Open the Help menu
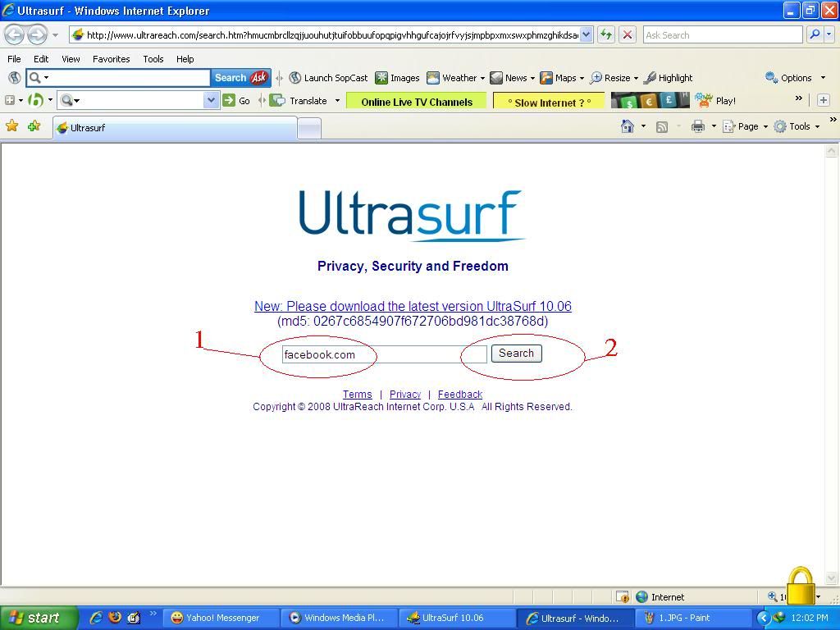The height and width of the screenshot is (630, 840). [185, 59]
